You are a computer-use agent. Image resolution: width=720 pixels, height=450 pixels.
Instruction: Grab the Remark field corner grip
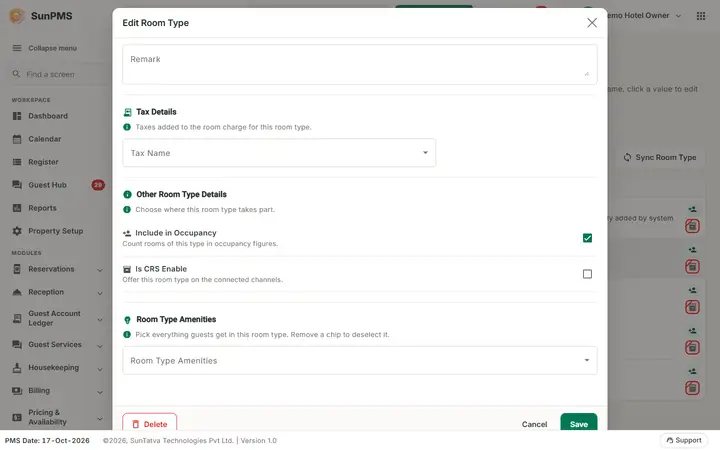(586, 73)
